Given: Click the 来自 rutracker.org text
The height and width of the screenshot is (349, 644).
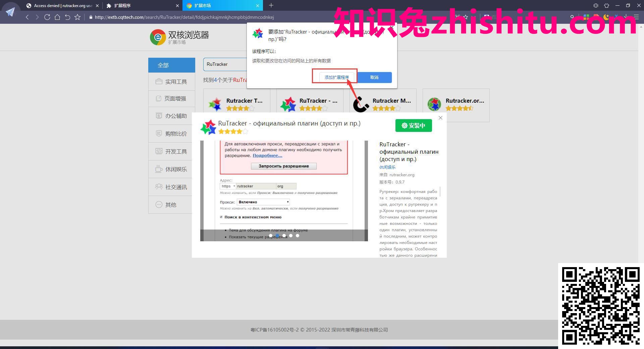Looking at the screenshot, I should point(397,174).
